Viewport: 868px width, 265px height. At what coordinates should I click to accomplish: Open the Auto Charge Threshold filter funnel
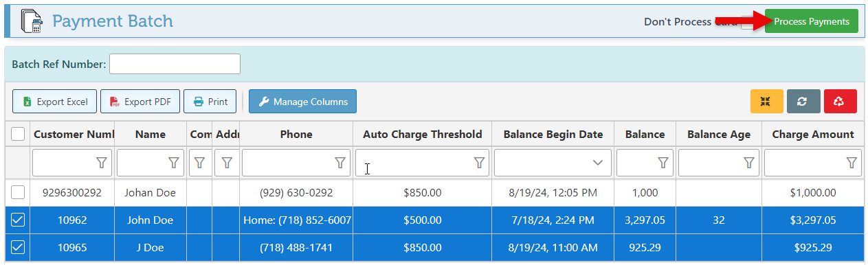[479, 163]
